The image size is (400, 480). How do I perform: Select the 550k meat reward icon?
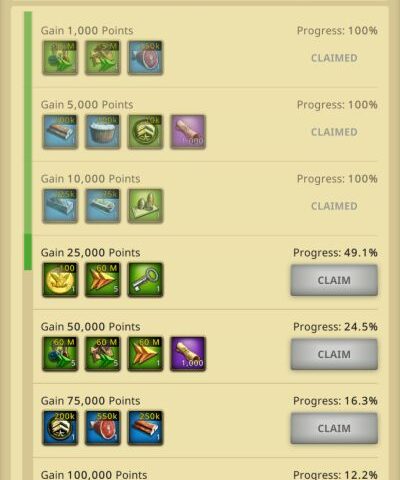pyautogui.click(x=103, y=428)
